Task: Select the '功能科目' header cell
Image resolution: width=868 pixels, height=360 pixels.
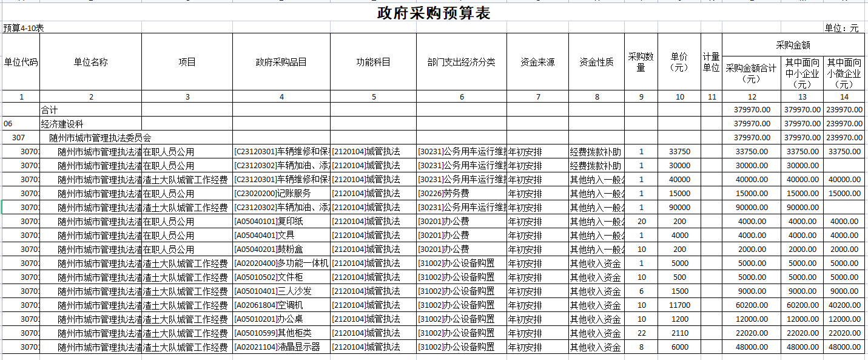Action: coord(374,62)
